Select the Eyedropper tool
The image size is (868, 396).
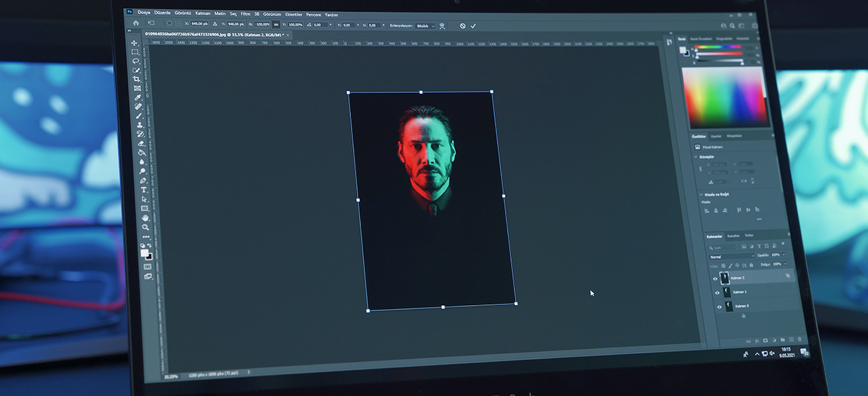(x=138, y=98)
